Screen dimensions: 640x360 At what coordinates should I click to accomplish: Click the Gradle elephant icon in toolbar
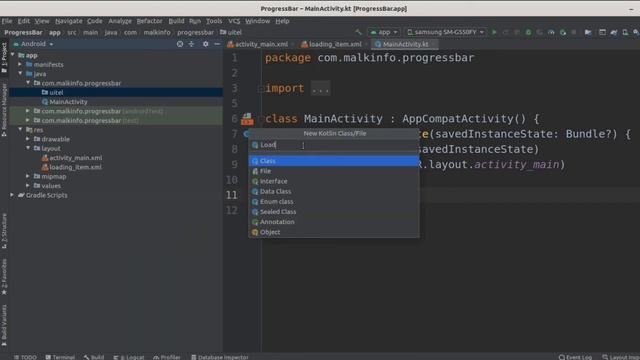614,32
